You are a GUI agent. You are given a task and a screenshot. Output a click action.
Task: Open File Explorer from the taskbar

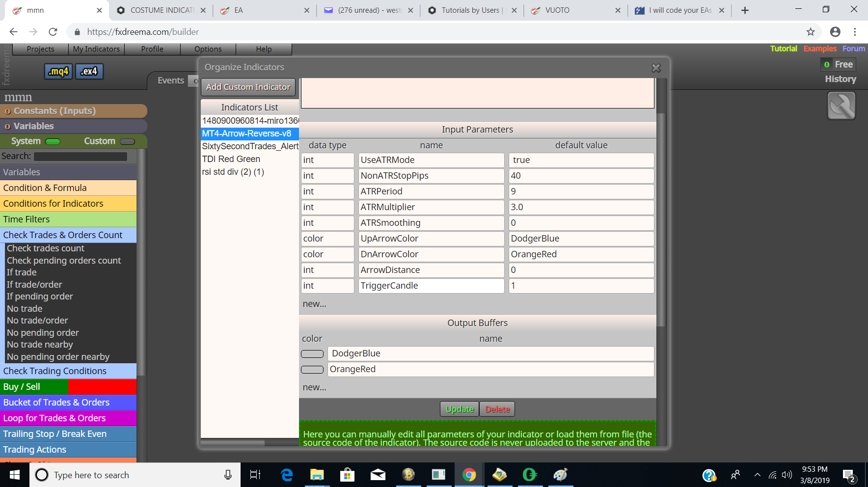click(x=317, y=475)
